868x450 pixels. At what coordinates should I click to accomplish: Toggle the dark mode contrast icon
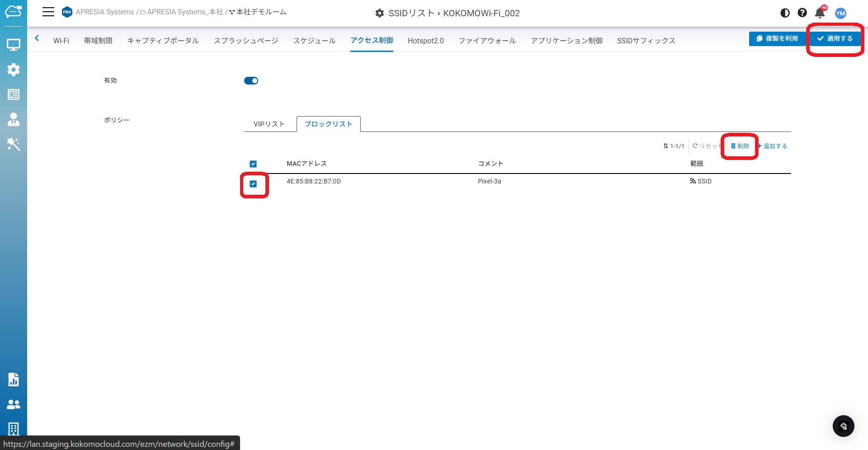(785, 13)
